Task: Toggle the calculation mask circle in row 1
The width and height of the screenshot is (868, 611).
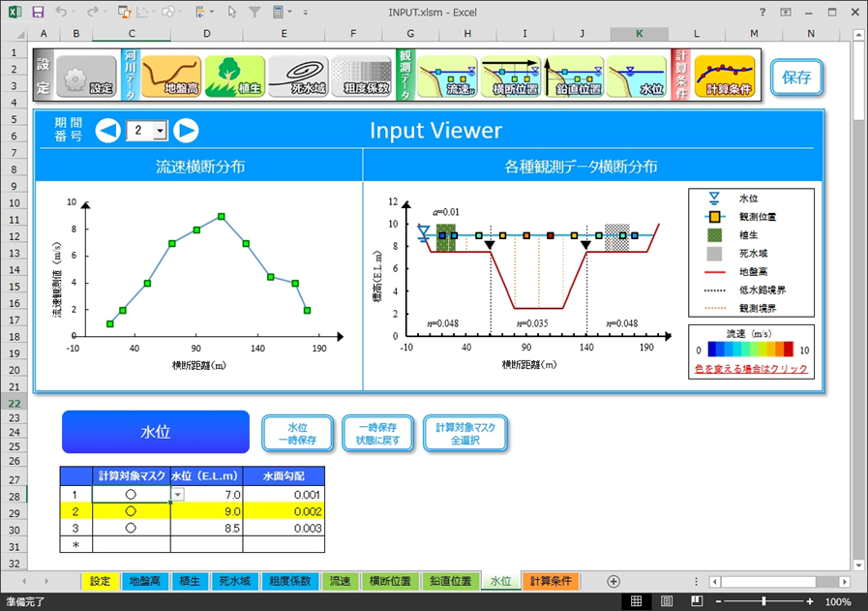Action: point(131,495)
